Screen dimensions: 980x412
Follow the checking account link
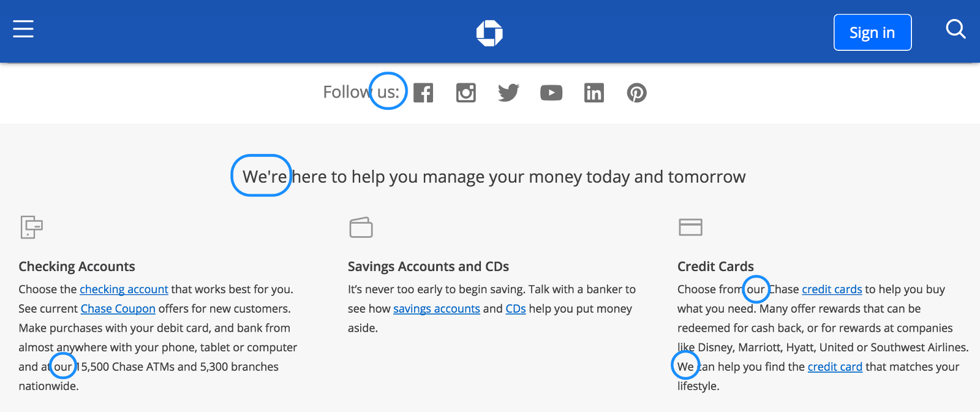[x=124, y=289]
